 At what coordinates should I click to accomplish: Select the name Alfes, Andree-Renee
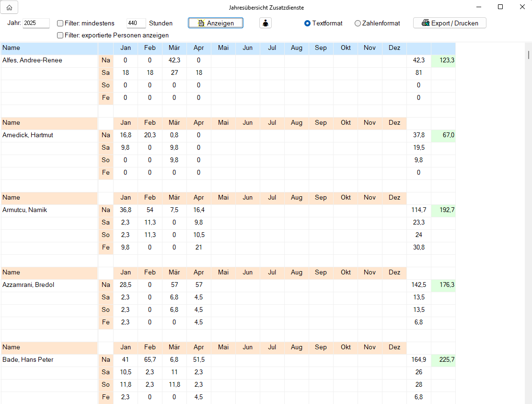pos(32,60)
